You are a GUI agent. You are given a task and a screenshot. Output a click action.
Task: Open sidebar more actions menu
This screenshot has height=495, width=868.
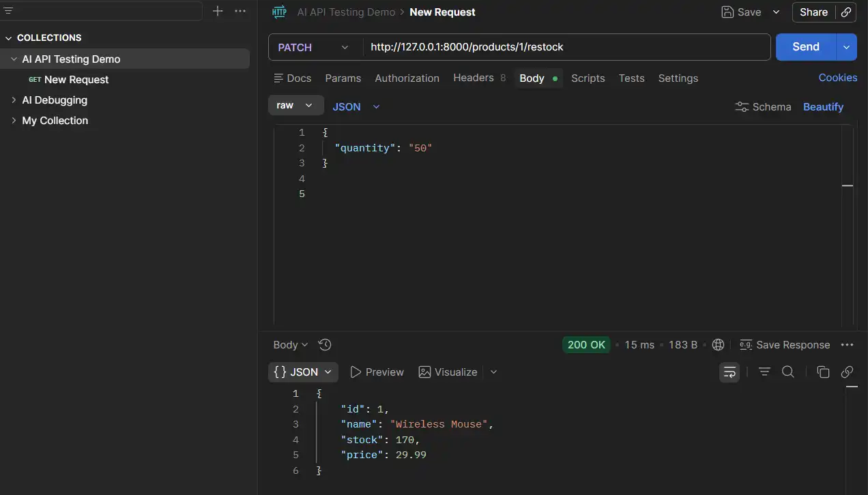(240, 11)
